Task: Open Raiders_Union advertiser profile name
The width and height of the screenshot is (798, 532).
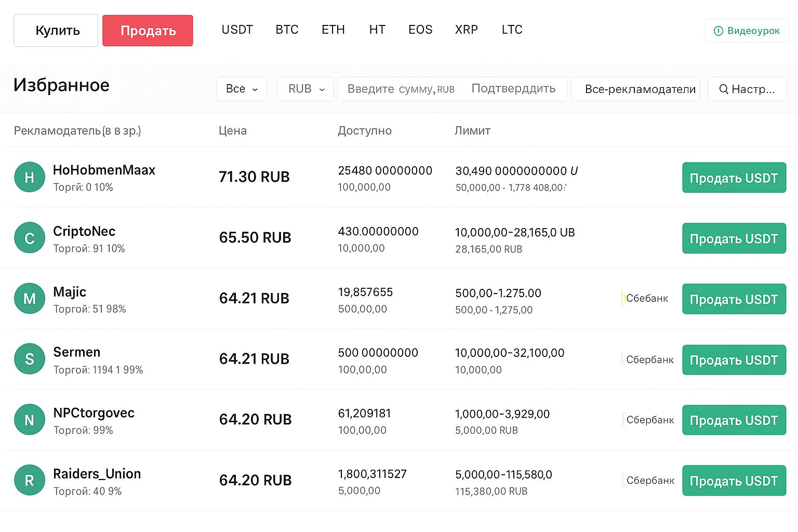Action: tap(97, 474)
